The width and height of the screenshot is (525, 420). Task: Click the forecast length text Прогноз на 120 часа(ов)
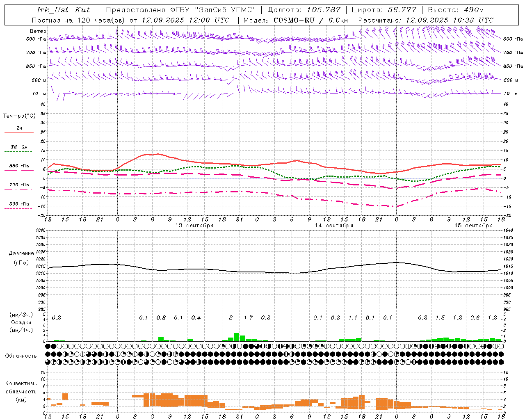click(x=79, y=20)
